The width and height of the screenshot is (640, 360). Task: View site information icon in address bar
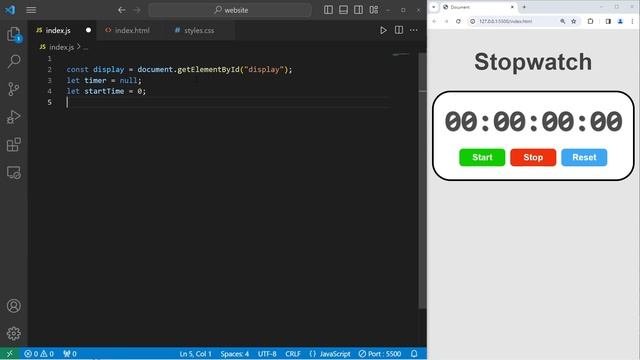tap(473, 21)
